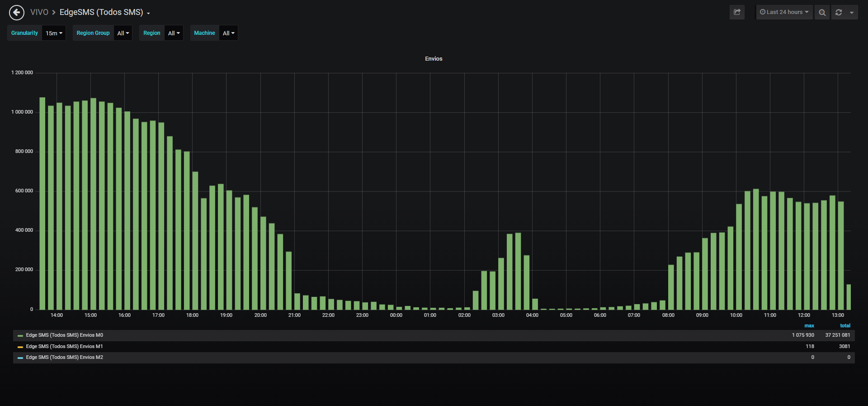Open the share dashboard icon

(737, 12)
